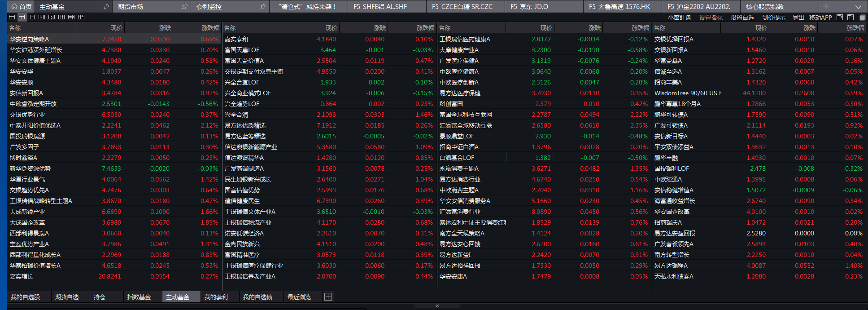Select 工银瑞信医药健康A row
The width and height of the screenshot is (868, 310).
544,39
